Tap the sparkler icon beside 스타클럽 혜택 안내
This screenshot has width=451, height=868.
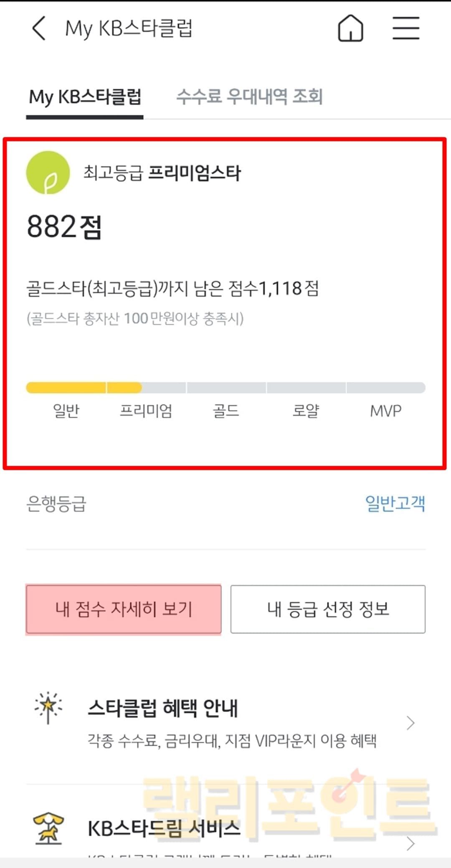point(48,708)
